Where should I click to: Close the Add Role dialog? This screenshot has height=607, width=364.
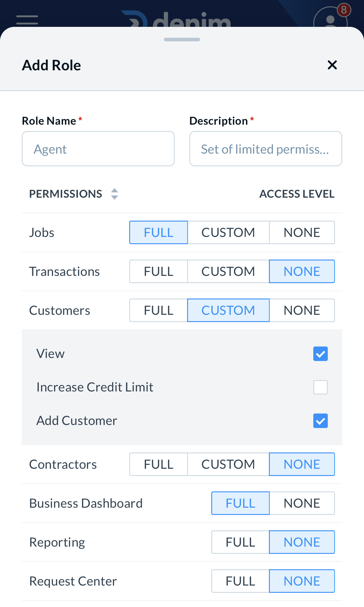tap(332, 65)
